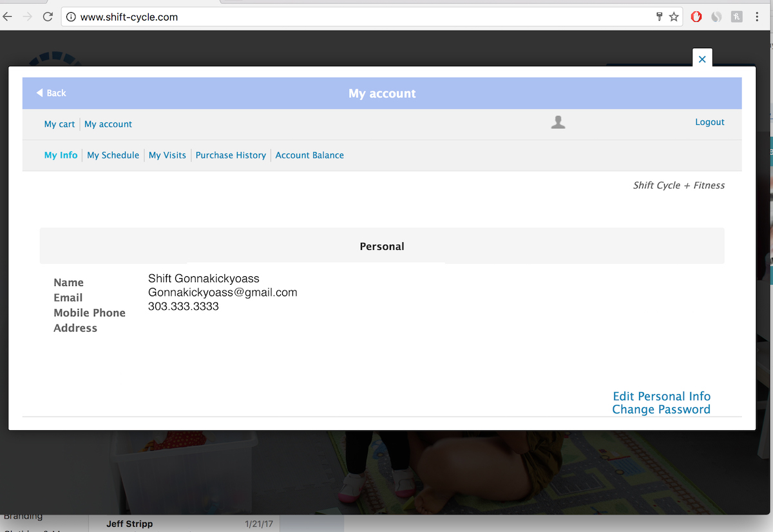
Task: Open My cart
Action: (x=59, y=124)
